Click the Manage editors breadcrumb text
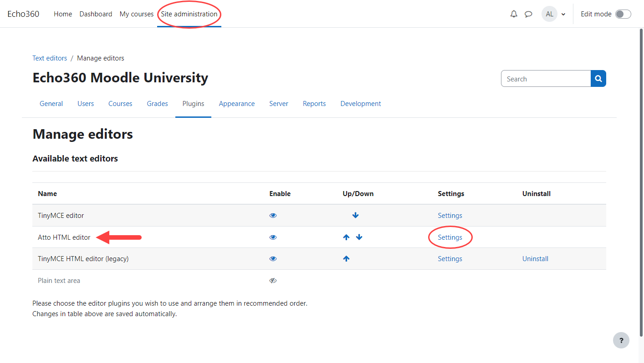 point(101,58)
